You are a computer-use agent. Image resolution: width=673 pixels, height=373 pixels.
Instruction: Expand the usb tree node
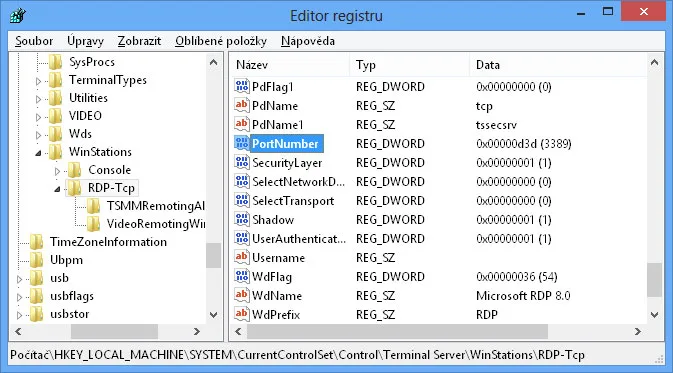(x=19, y=279)
